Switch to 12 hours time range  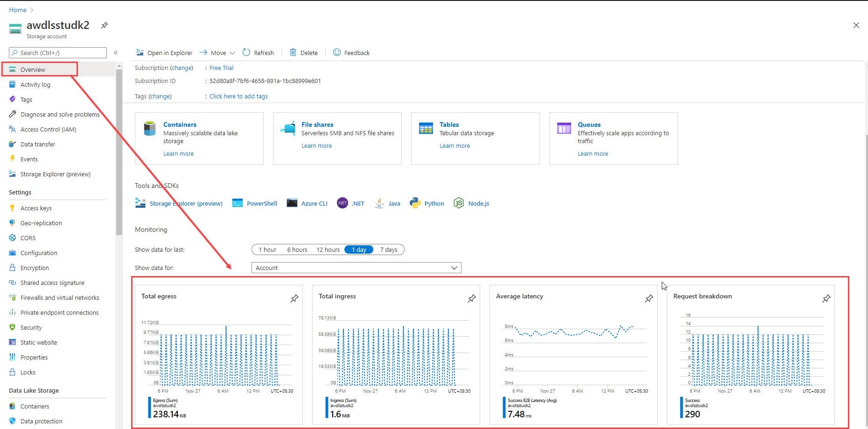(x=328, y=250)
